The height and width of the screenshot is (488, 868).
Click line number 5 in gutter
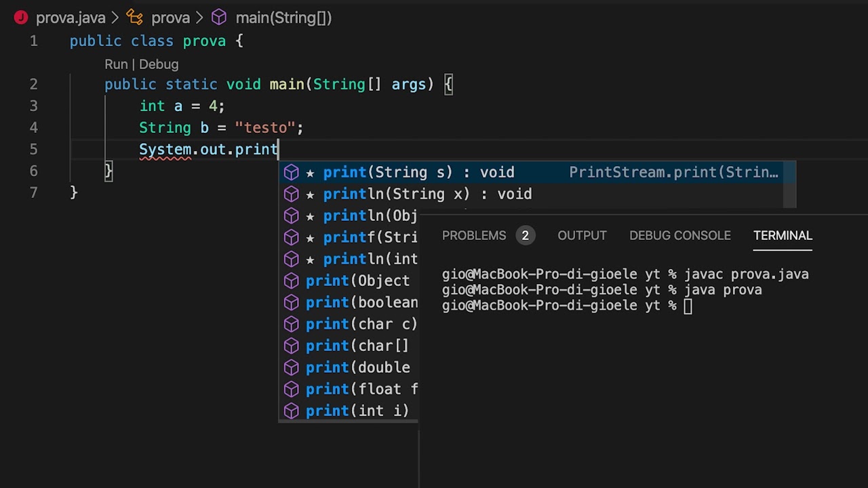coord(33,149)
